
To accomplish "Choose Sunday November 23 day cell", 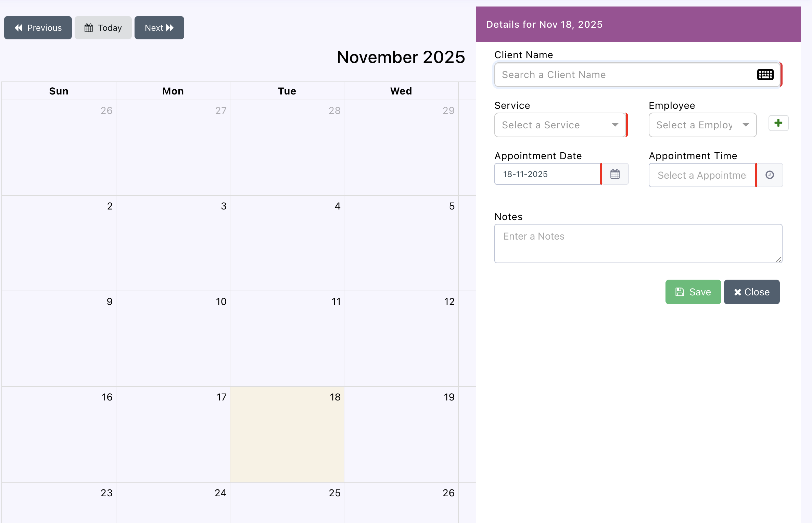I will point(59,502).
